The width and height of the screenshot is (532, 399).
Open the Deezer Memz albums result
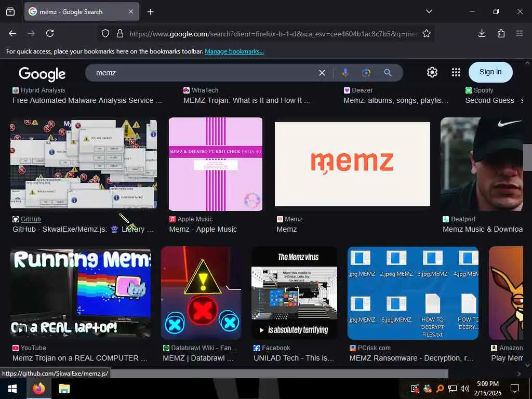pos(395,100)
